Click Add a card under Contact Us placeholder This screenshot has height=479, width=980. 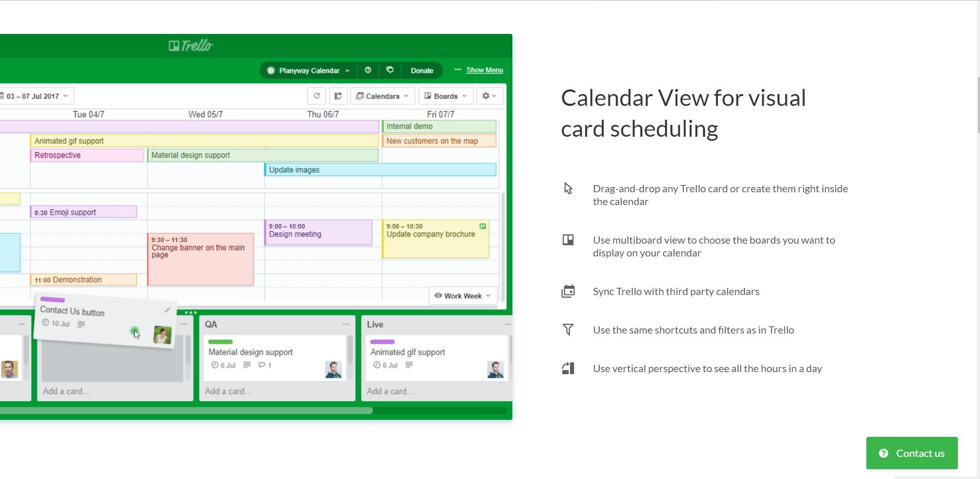pyautogui.click(x=66, y=391)
